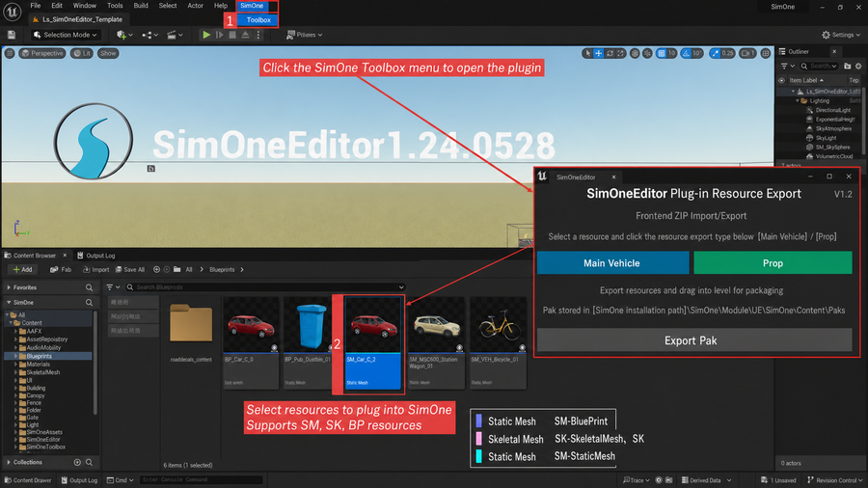Click the Stop simulation square icon
This screenshot has width=868, height=488.
232,35
